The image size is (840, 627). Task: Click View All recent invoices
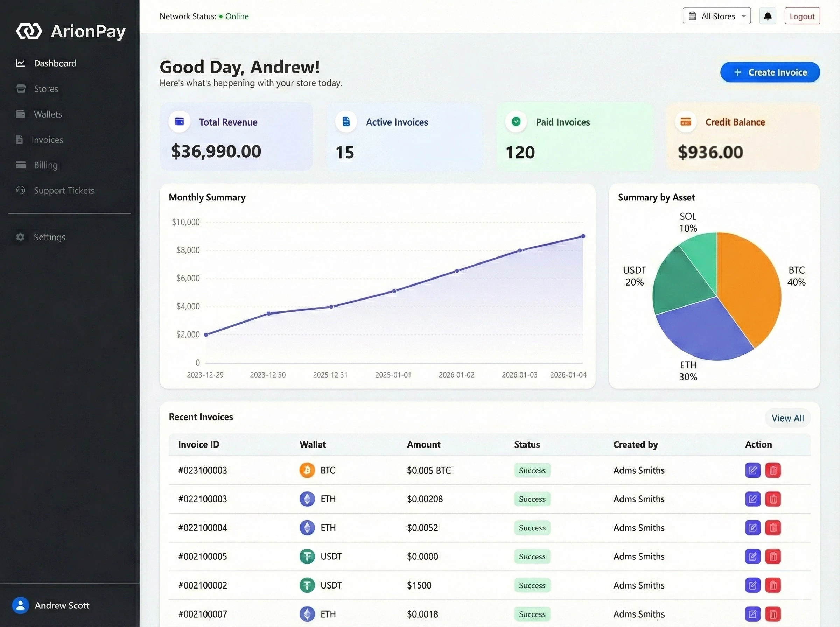point(787,418)
